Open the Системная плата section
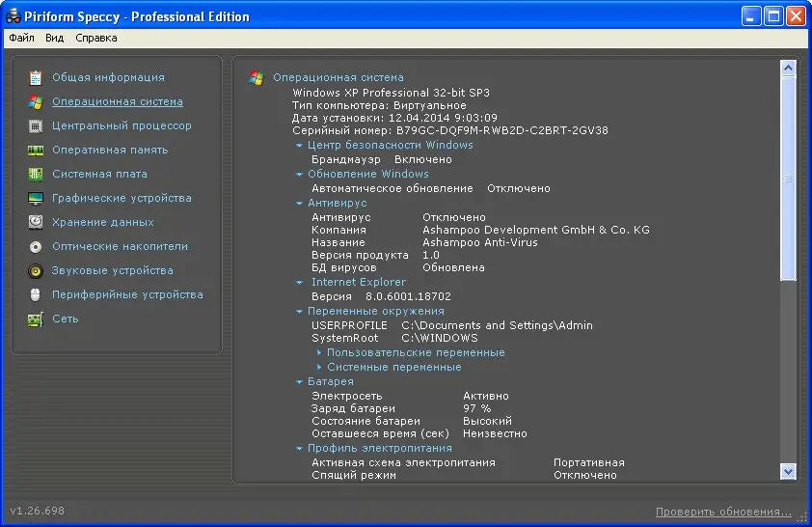 pyautogui.click(x=99, y=174)
